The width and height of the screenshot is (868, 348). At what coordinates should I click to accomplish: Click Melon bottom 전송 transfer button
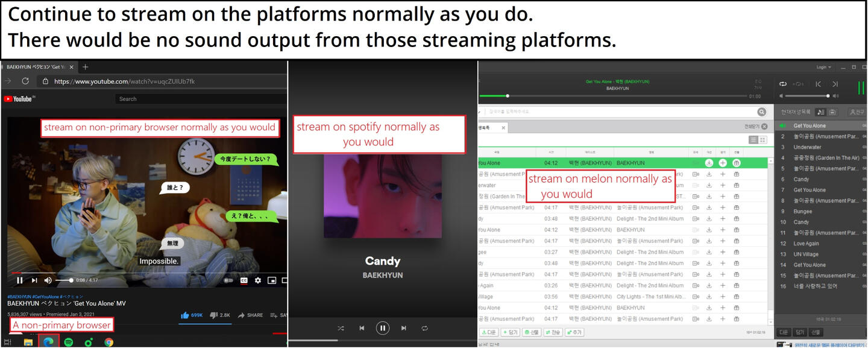553,332
